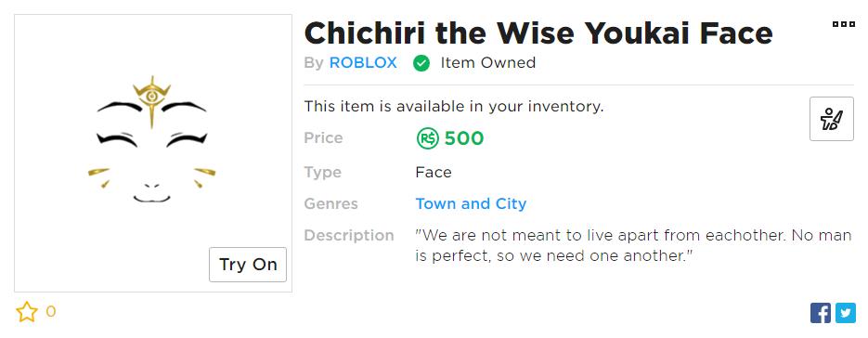
Task: Click the favorites count number
Action: point(50,312)
